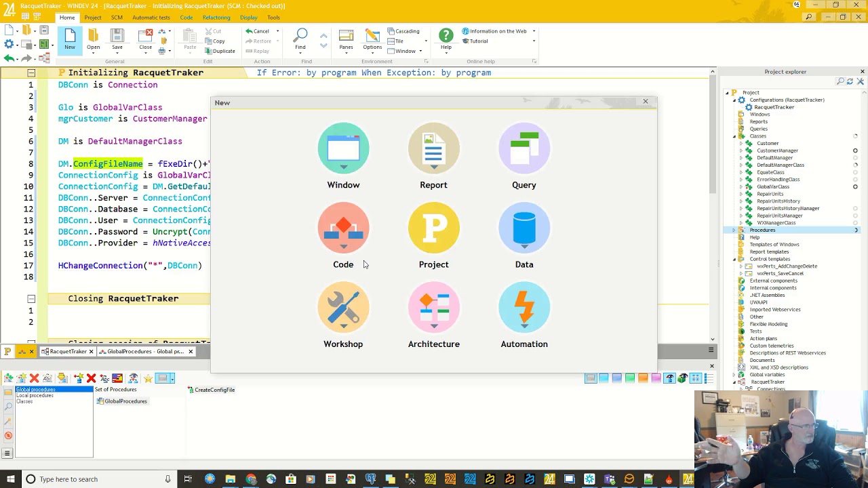Collapse the Control templates node
Viewport: 868px width, 488px height.
(734, 259)
